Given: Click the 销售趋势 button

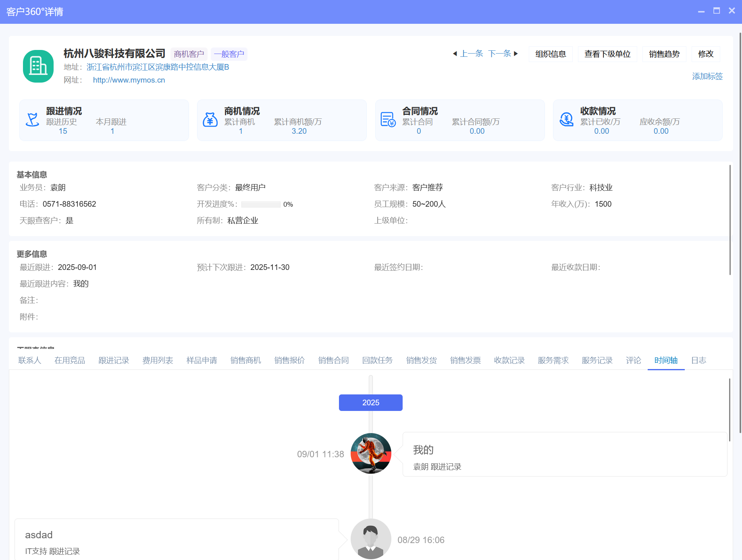Looking at the screenshot, I should [x=664, y=54].
